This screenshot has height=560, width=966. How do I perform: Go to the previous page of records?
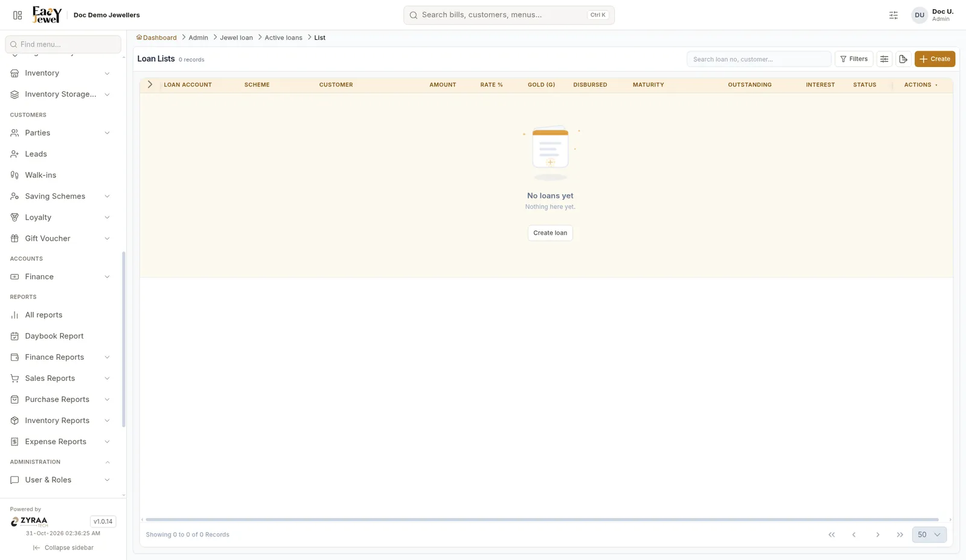tap(854, 535)
